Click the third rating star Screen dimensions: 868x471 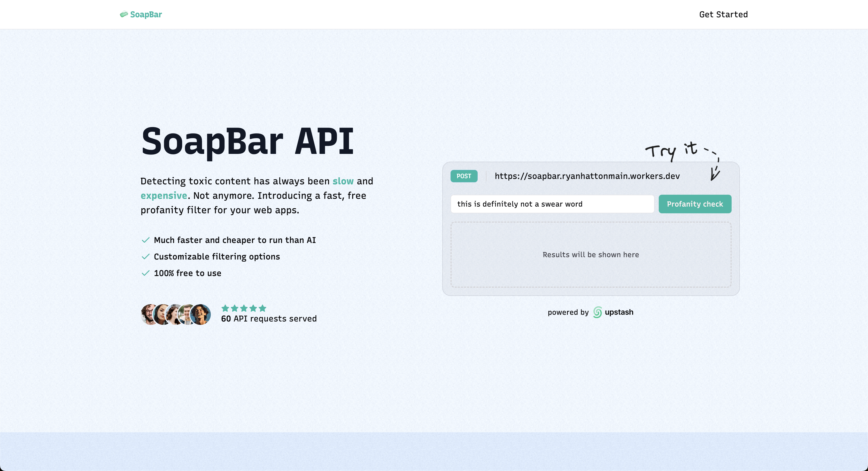point(244,308)
